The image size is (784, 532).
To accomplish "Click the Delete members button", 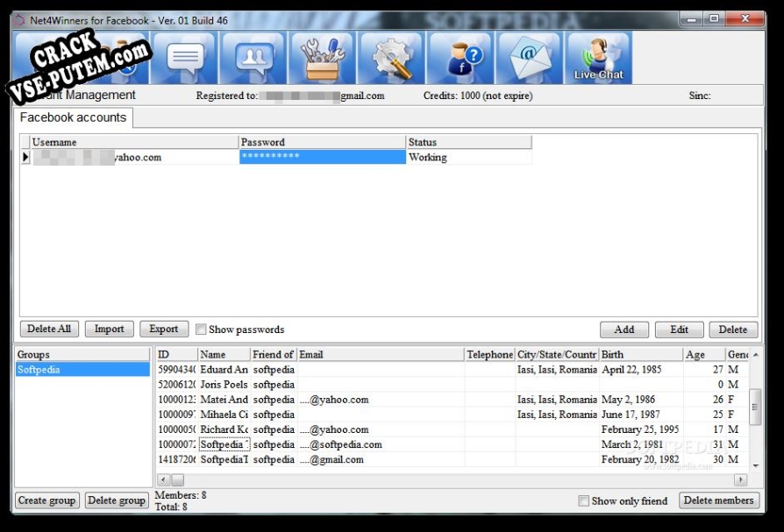I will [x=719, y=500].
